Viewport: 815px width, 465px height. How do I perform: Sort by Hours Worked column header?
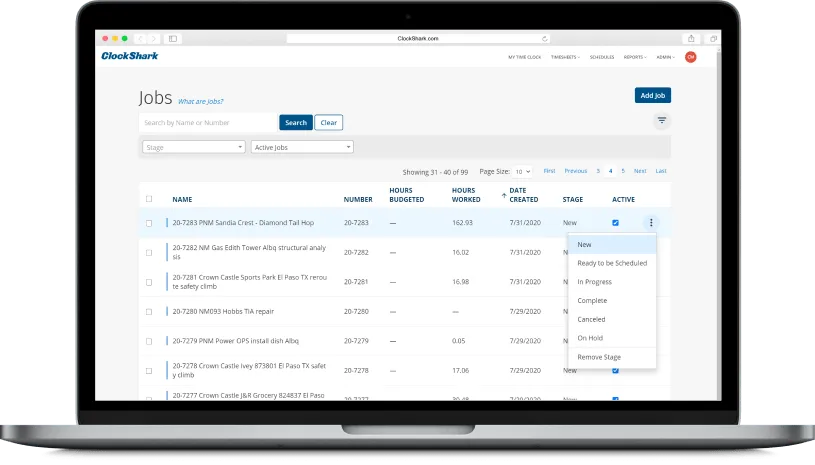pos(466,195)
